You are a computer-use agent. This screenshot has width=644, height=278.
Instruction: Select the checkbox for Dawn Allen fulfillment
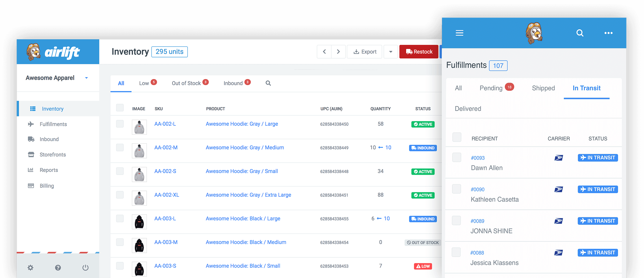tap(456, 157)
